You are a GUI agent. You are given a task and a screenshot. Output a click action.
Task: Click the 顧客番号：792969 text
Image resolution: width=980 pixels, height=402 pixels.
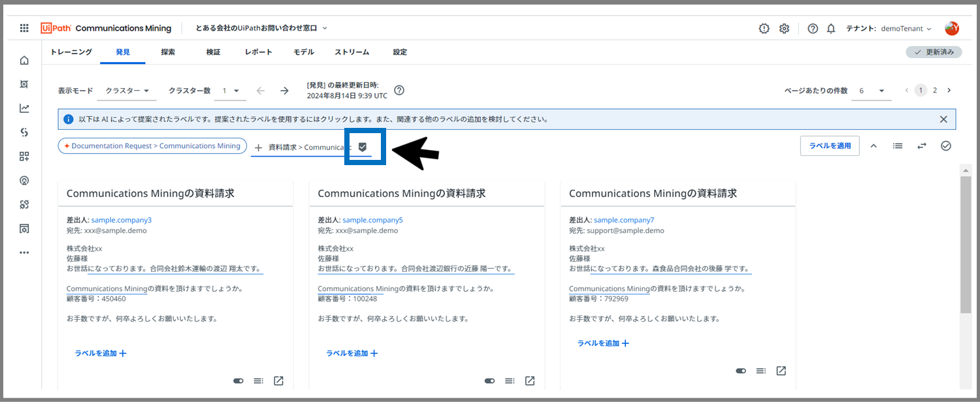[598, 299]
